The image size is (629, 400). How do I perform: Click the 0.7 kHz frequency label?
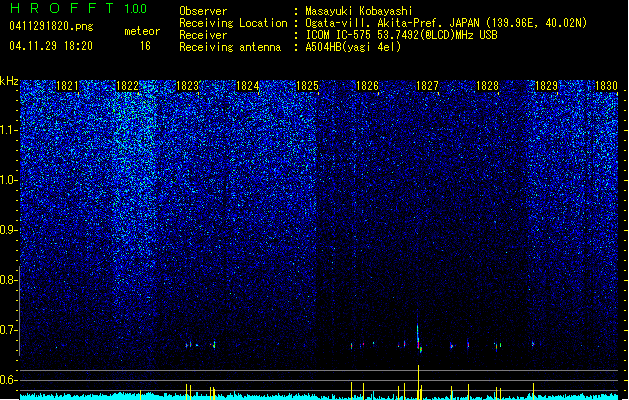tap(8, 330)
